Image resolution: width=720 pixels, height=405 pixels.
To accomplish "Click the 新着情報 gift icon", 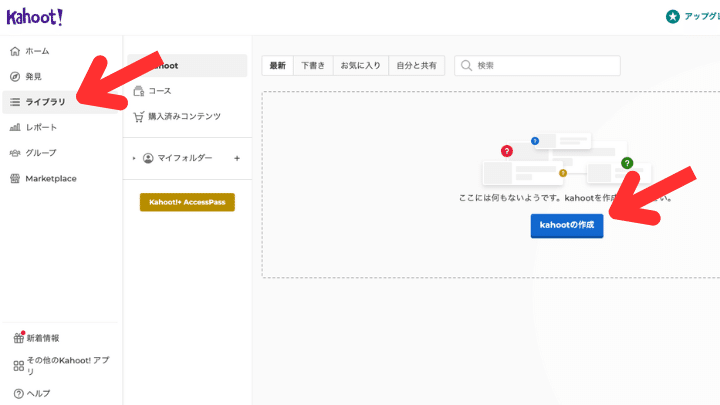I will click(18, 338).
